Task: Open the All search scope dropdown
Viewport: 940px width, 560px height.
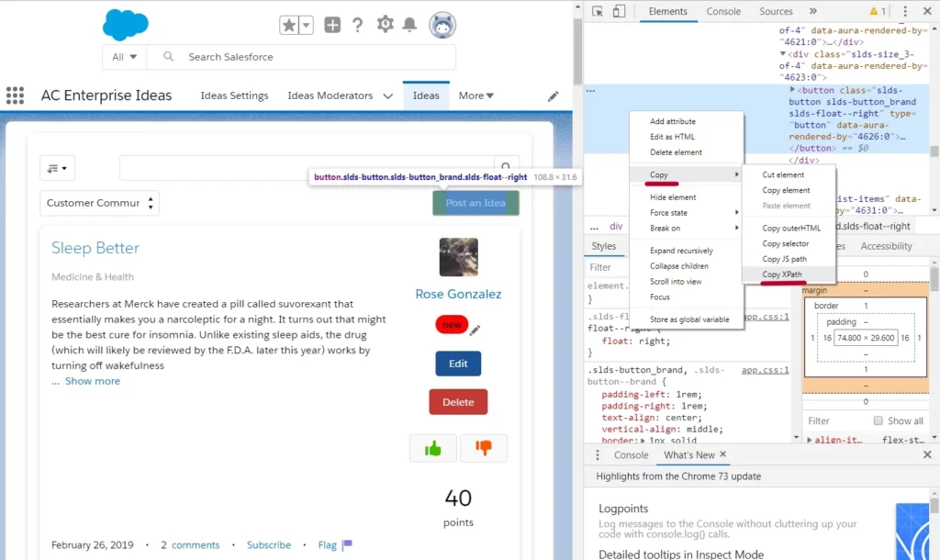Action: pyautogui.click(x=125, y=57)
